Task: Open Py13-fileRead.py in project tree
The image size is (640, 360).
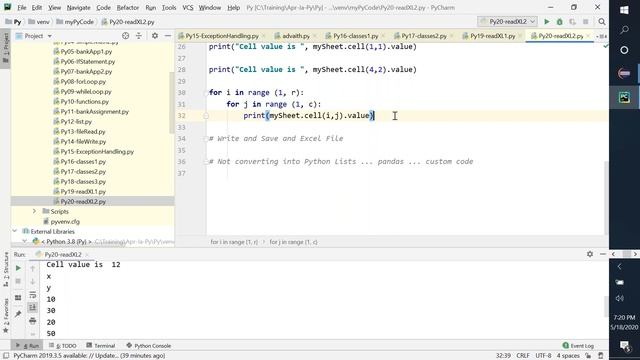Action: [x=83, y=131]
